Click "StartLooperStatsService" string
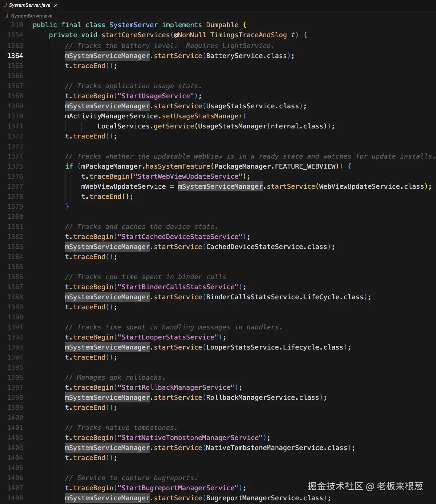The height and width of the screenshot is (504, 436). click(x=168, y=337)
